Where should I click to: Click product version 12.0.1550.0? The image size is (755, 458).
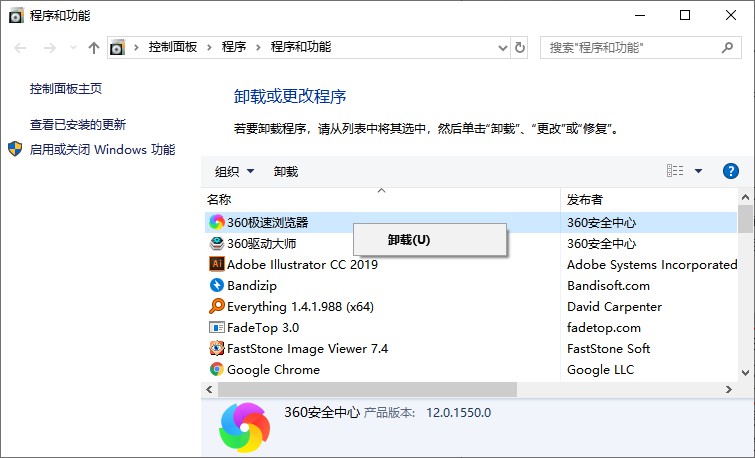[x=458, y=413]
